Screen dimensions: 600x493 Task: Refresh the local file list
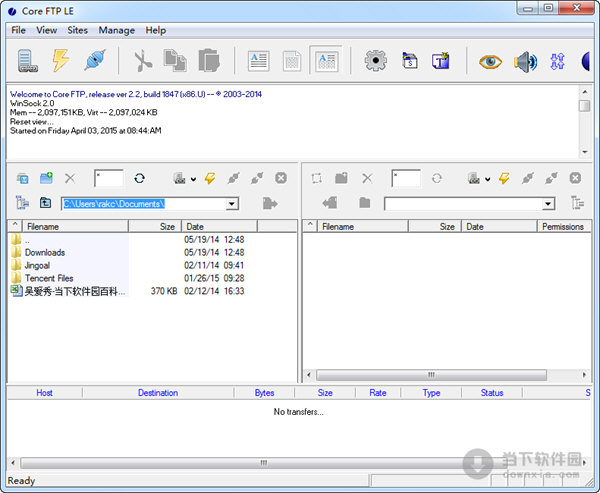point(139,178)
